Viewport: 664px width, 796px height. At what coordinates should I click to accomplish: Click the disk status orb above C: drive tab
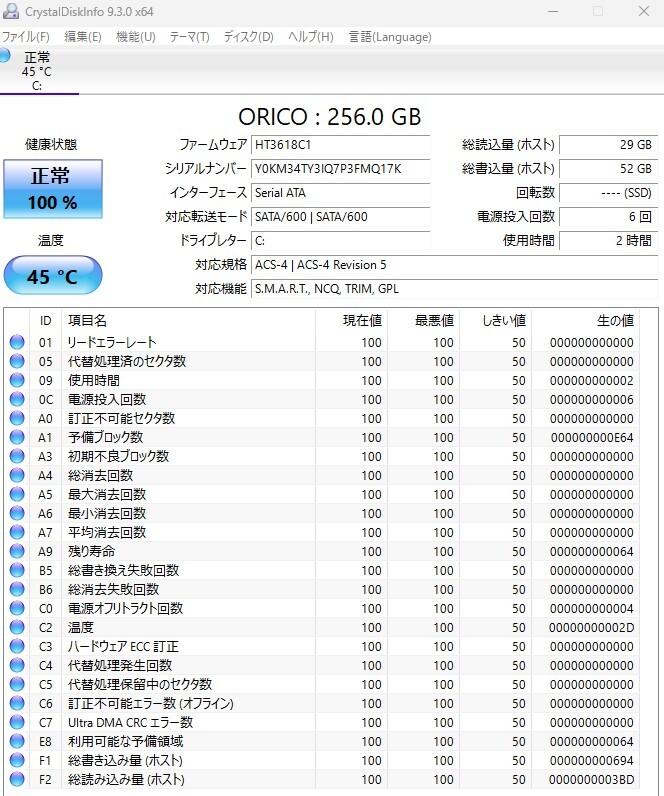[5, 55]
